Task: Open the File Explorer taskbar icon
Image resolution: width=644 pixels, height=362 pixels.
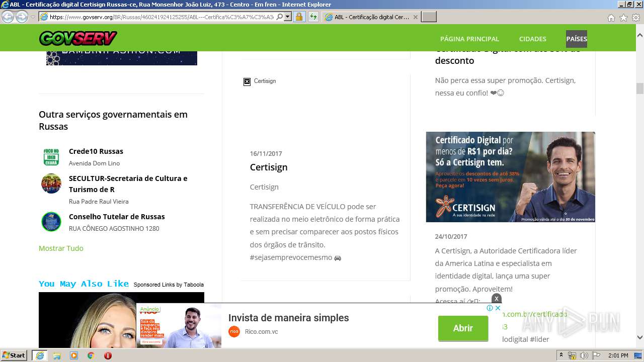Action: 57,355
